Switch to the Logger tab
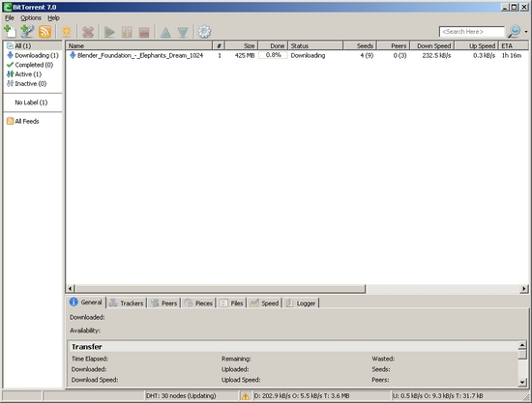Screen dimensions: 532x403 point(301,303)
